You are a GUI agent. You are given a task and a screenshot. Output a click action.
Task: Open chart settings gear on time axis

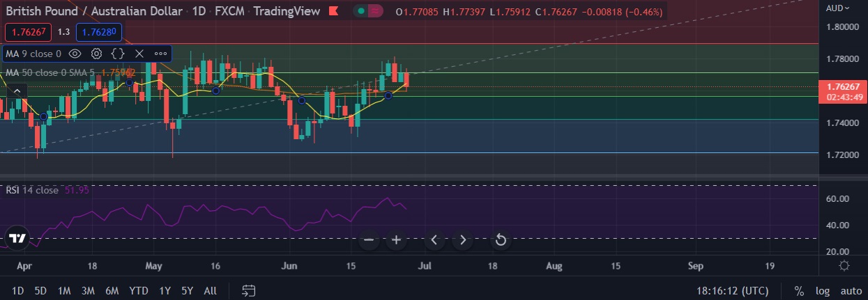[x=844, y=266]
